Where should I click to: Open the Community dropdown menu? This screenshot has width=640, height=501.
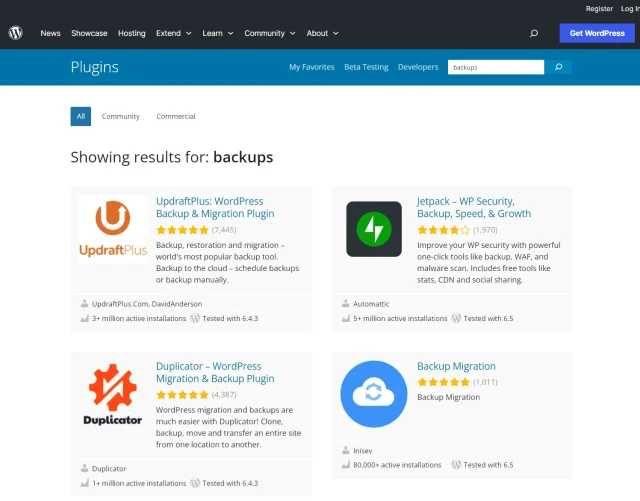[269, 33]
